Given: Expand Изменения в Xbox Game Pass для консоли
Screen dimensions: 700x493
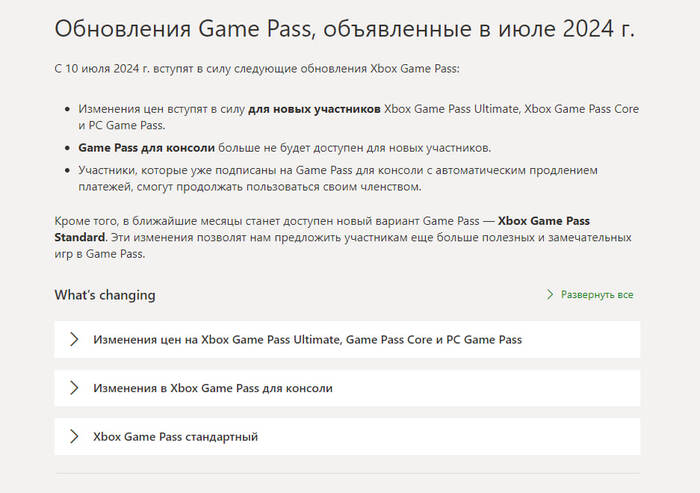Looking at the screenshot, I should click(347, 388).
